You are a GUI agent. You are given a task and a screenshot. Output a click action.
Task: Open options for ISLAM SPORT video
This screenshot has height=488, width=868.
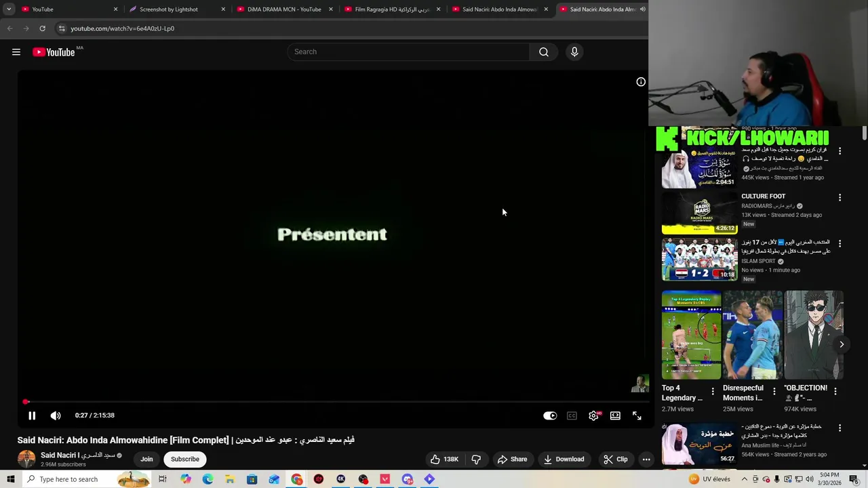840,243
